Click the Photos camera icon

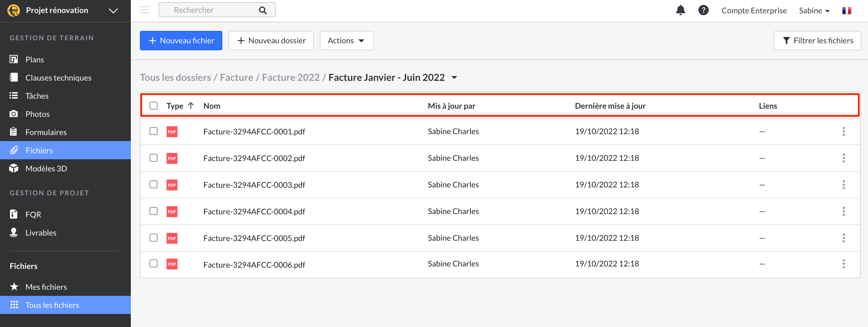click(x=14, y=114)
